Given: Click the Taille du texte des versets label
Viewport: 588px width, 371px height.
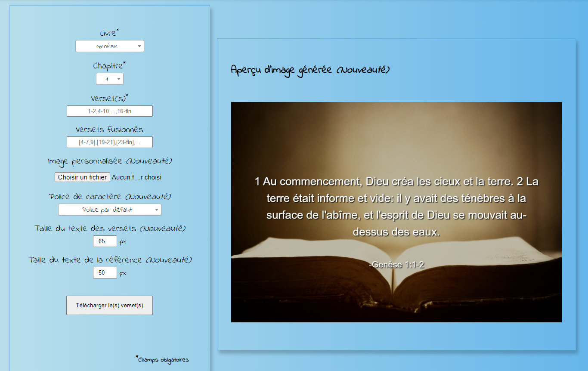Looking at the screenshot, I should pos(110,229).
